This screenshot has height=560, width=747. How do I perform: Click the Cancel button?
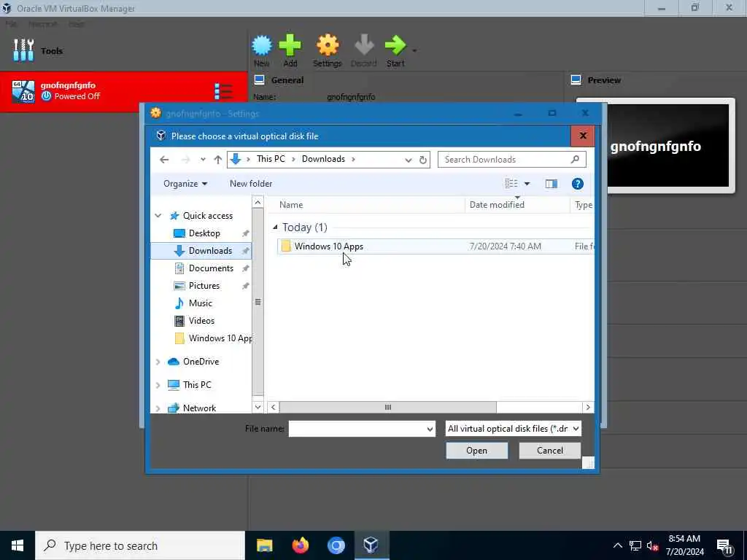550,451
